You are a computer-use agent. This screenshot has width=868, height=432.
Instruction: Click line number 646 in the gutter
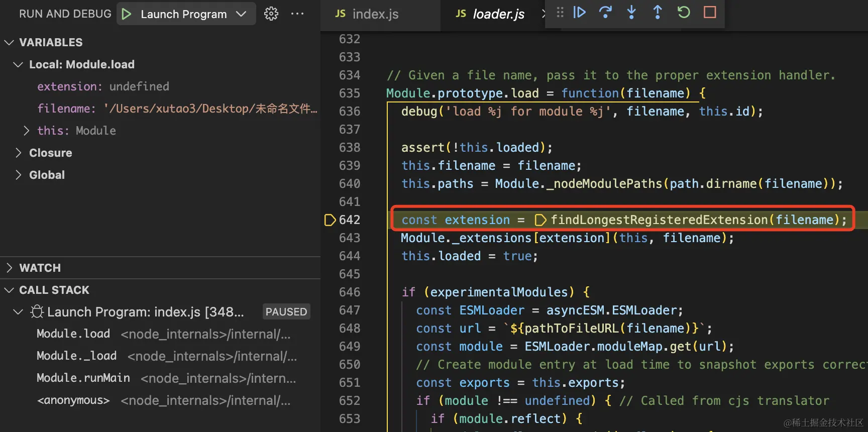(350, 292)
